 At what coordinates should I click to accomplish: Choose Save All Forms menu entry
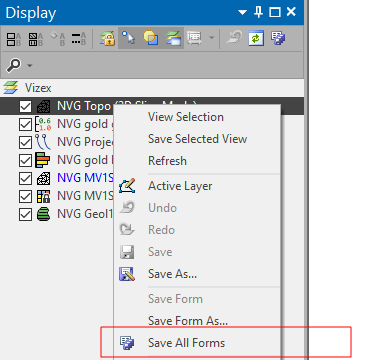[x=186, y=343]
